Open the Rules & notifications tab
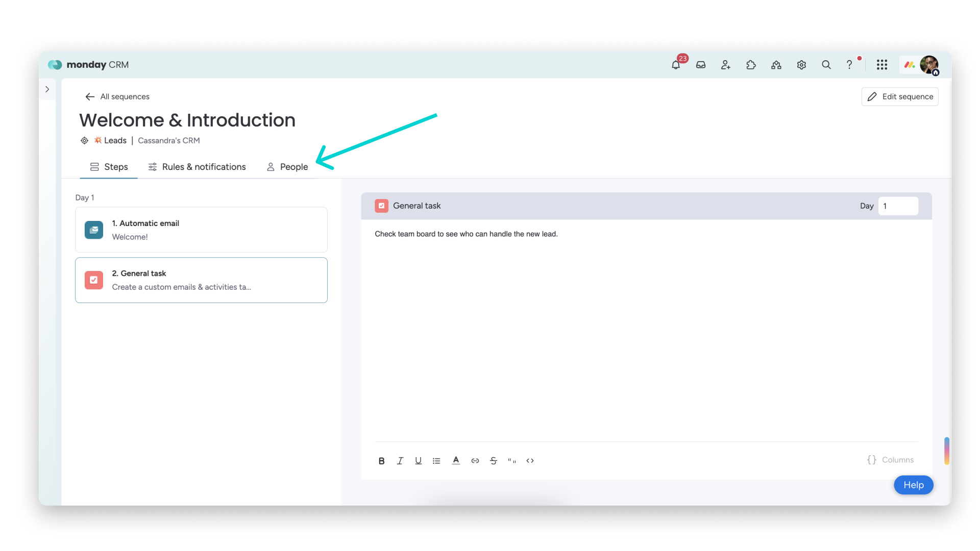The height and width of the screenshot is (551, 980). 197,167
